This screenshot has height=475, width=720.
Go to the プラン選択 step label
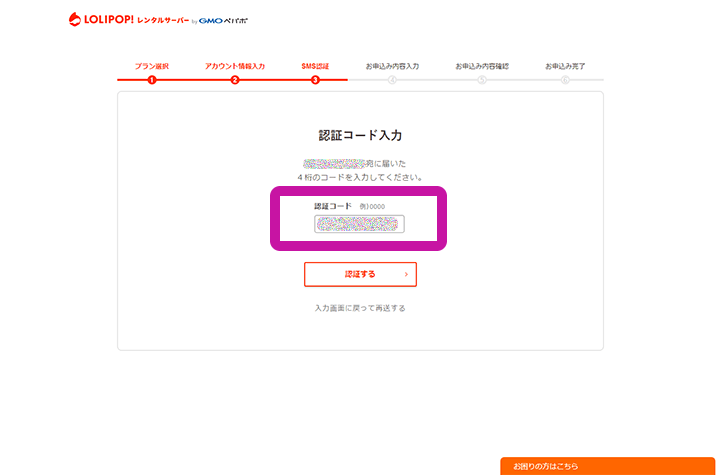(x=152, y=66)
